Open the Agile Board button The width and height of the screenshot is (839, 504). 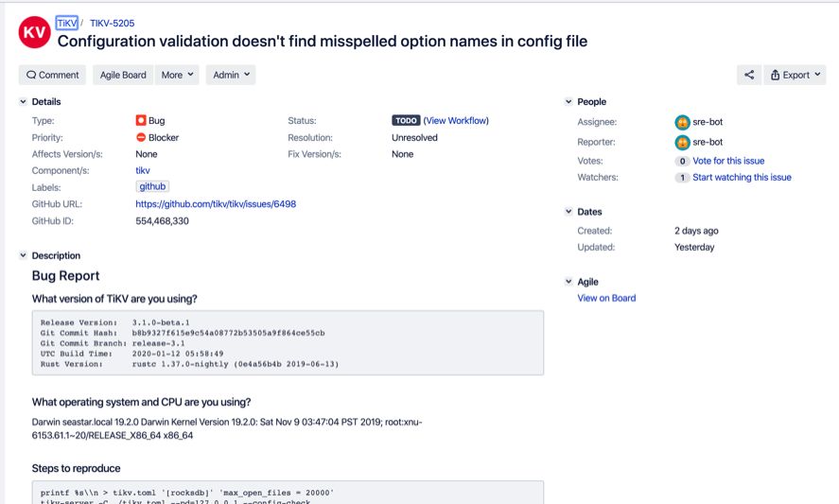tap(123, 75)
